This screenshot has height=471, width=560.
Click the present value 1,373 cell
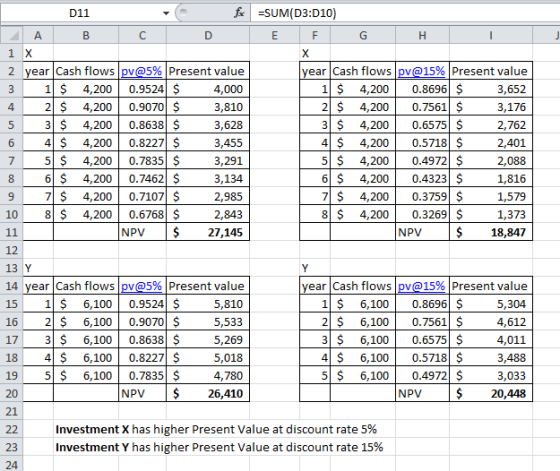491,214
